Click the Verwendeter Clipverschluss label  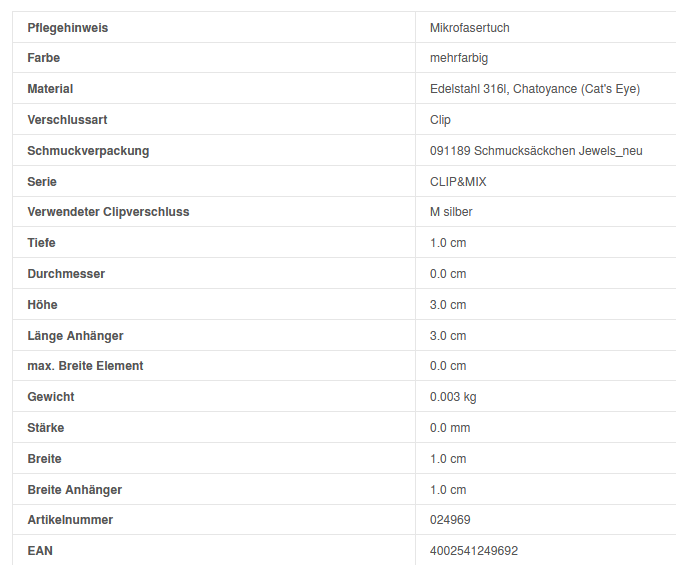tap(108, 212)
